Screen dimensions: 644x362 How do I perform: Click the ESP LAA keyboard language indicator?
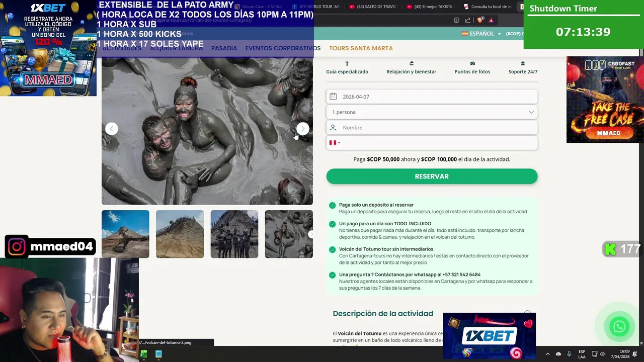click(x=582, y=354)
